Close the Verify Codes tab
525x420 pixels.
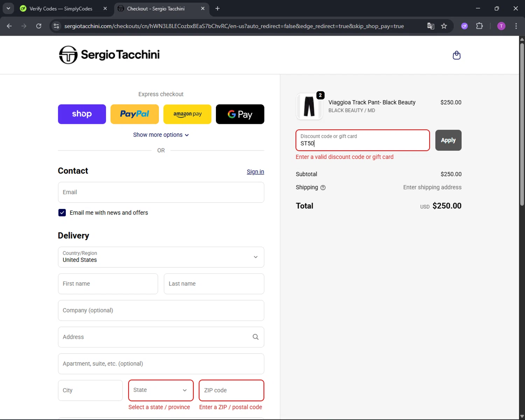pyautogui.click(x=105, y=8)
